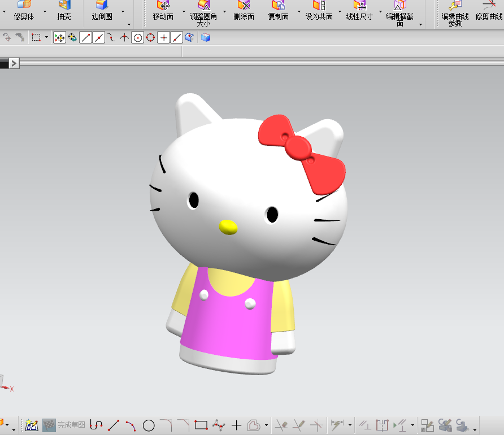
Task: Expand dropdown arrow right of 修剪体
Action: click(45, 11)
